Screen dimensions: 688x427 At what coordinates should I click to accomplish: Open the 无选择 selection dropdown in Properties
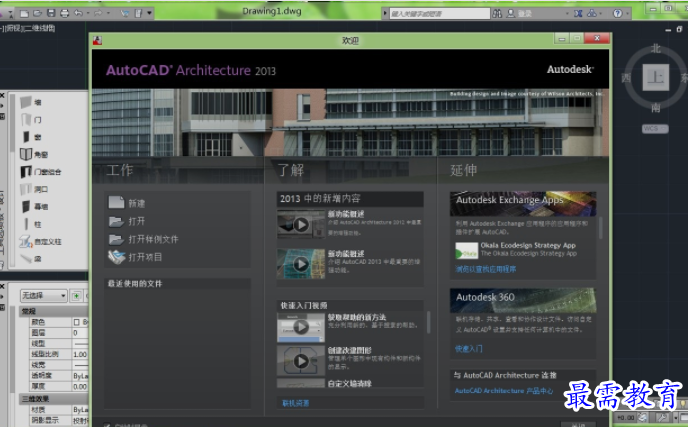coord(43,296)
